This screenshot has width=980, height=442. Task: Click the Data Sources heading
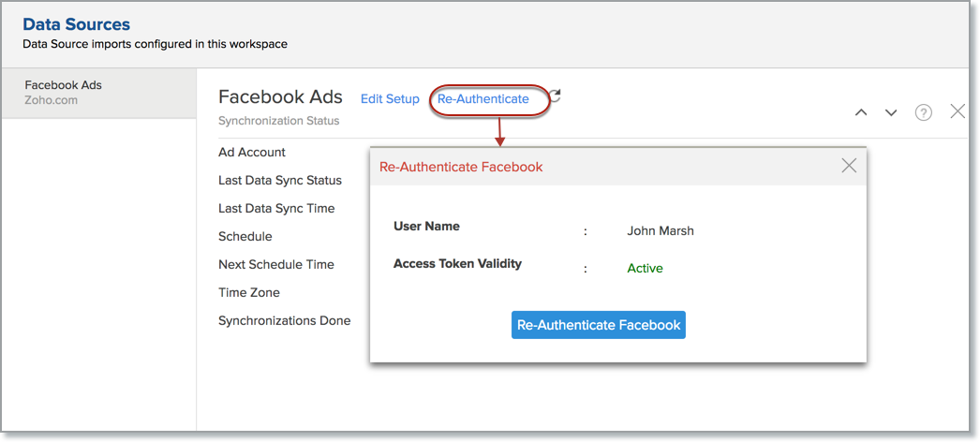[x=77, y=24]
